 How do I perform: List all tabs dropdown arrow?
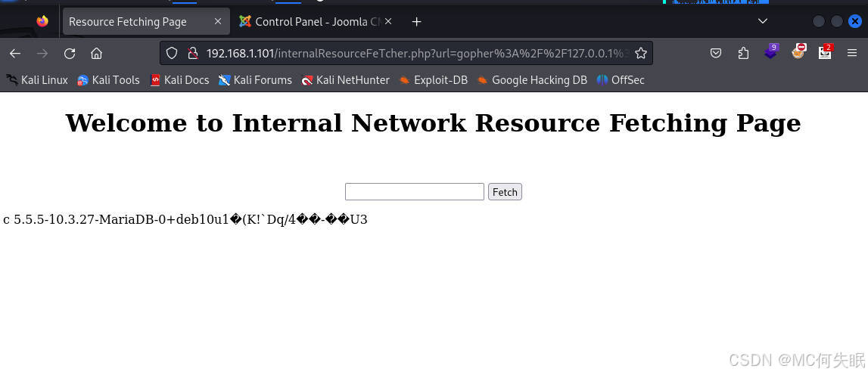(762, 21)
